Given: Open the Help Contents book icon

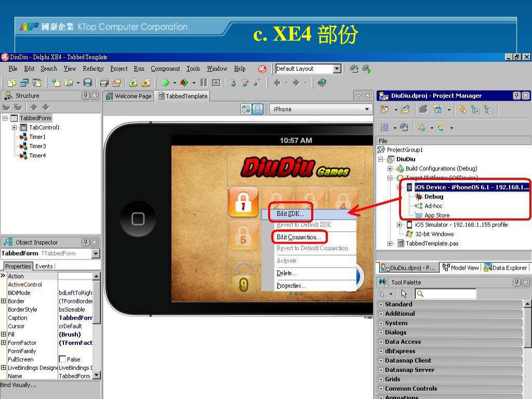Looking at the screenshot, I should [x=322, y=83].
